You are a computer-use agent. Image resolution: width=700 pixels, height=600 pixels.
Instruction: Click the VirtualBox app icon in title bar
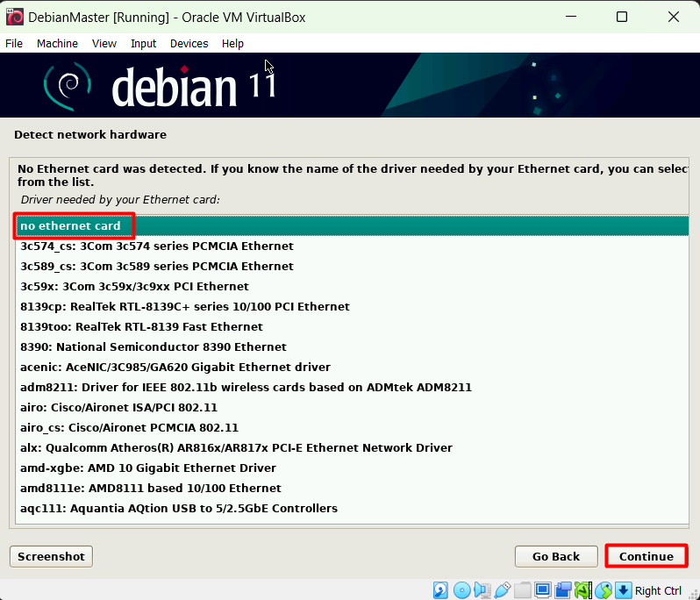pyautogui.click(x=15, y=18)
